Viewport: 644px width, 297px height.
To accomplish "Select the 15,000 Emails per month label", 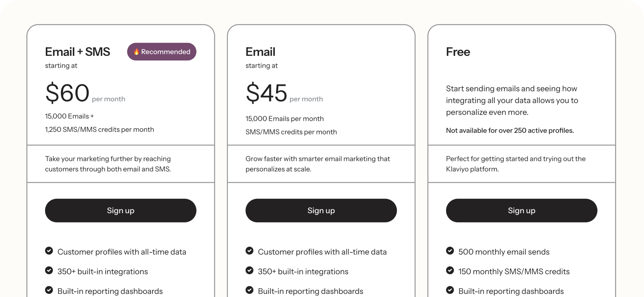I will (x=284, y=118).
